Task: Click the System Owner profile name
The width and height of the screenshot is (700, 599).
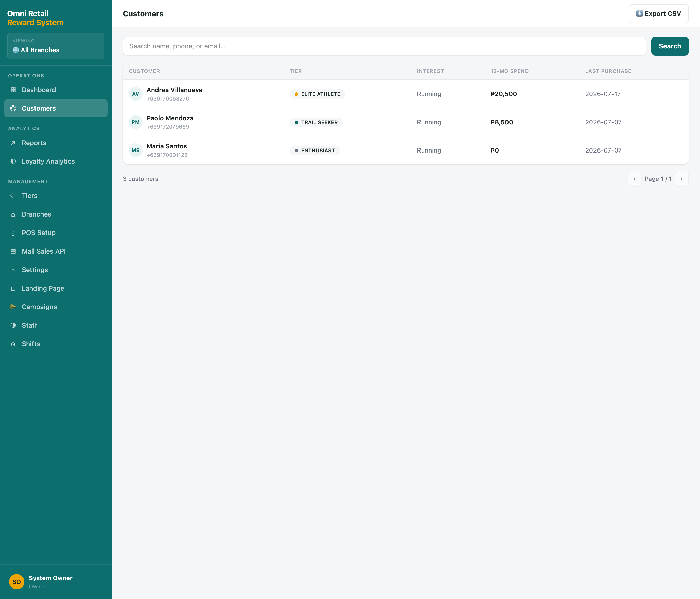Action: point(51,578)
